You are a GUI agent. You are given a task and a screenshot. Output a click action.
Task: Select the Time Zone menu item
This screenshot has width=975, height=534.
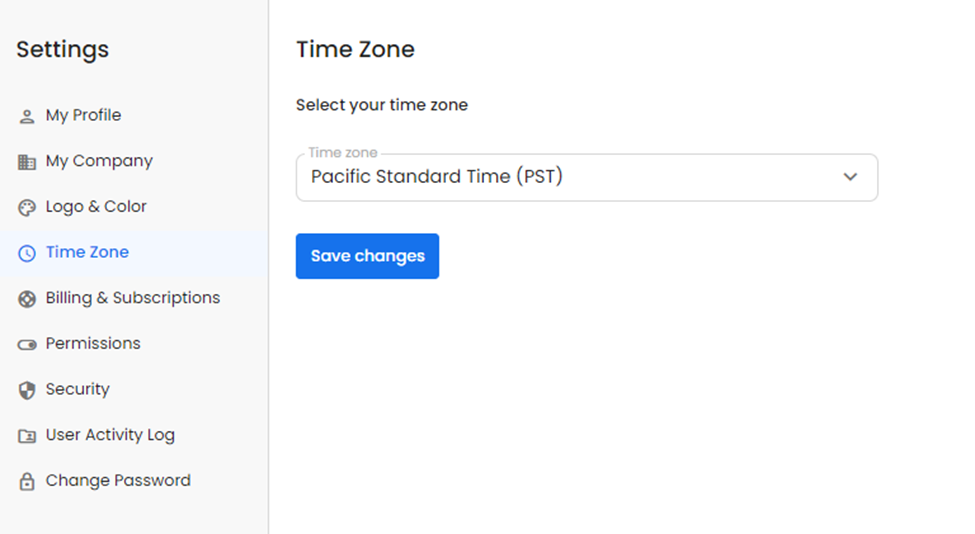tap(87, 252)
